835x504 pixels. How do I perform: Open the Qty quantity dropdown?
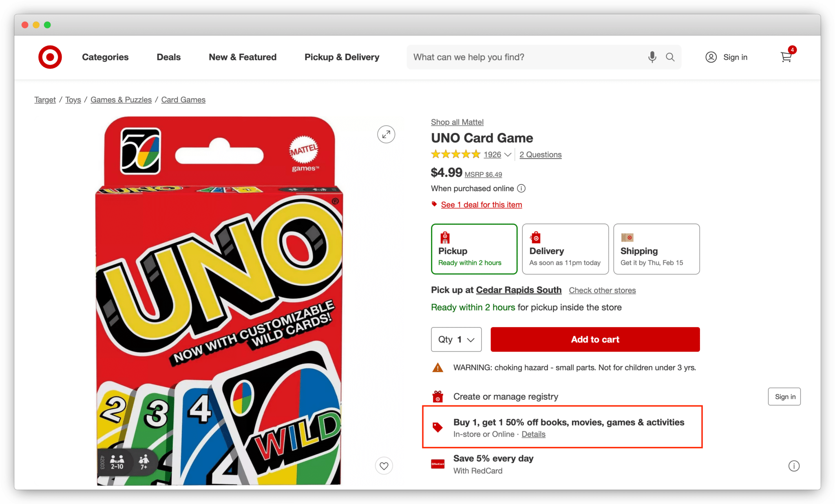[456, 339]
